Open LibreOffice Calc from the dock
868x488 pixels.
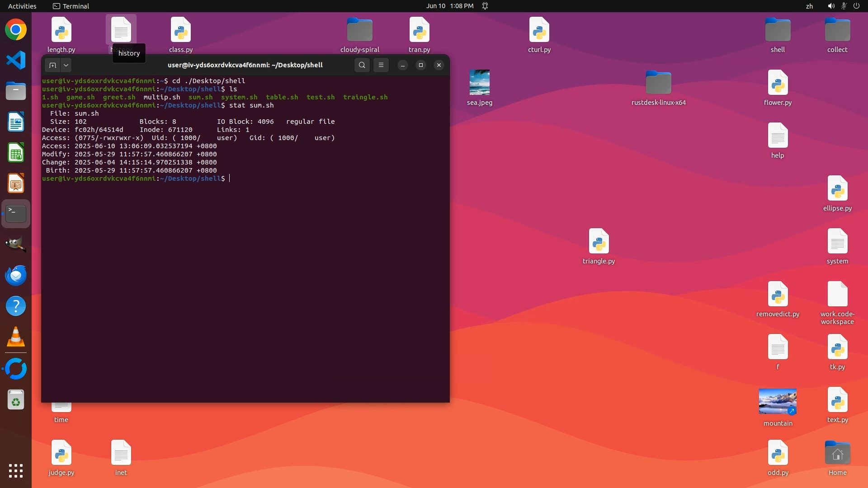(16, 153)
